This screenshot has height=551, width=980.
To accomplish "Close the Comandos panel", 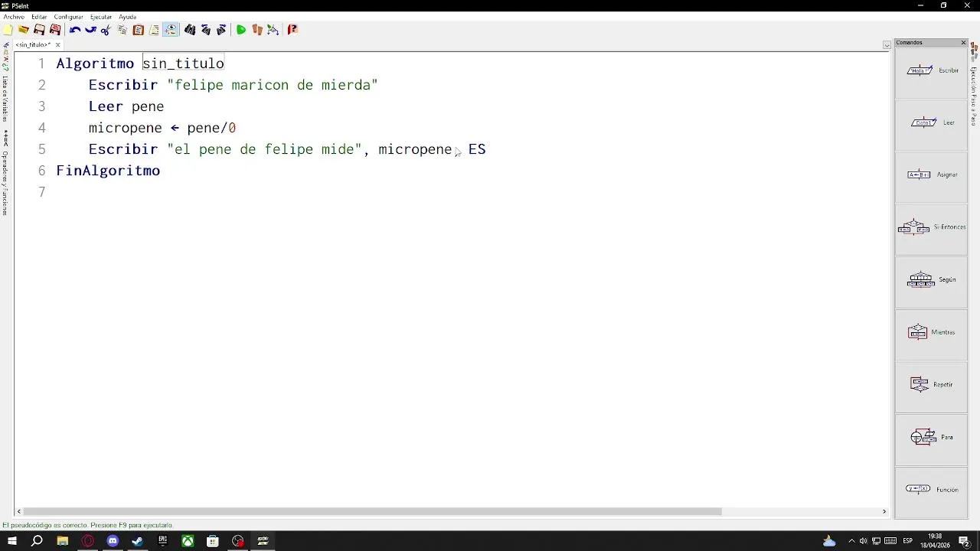I will [963, 43].
